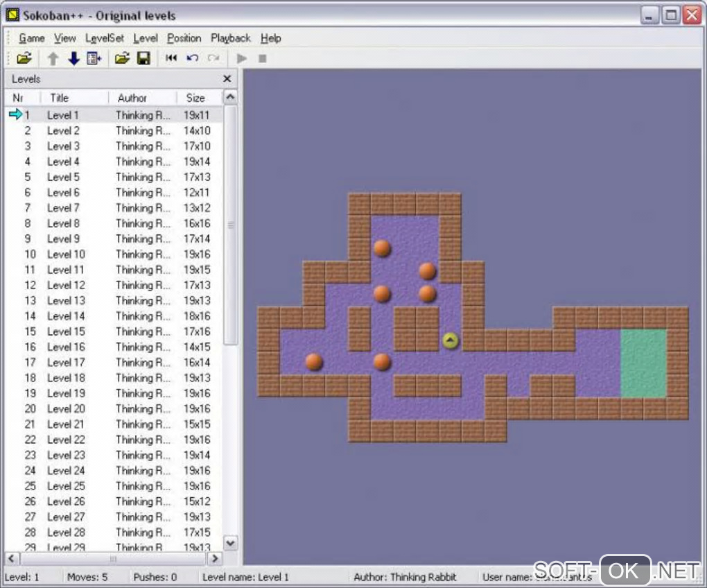Select Level 13 in the list

pos(114,300)
